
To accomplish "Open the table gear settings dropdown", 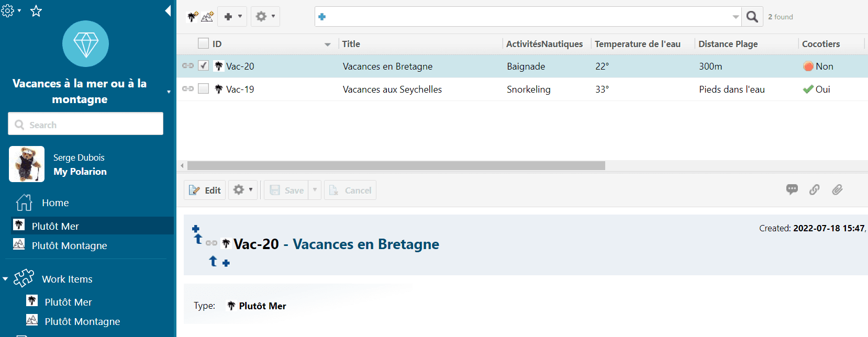I will point(265,17).
